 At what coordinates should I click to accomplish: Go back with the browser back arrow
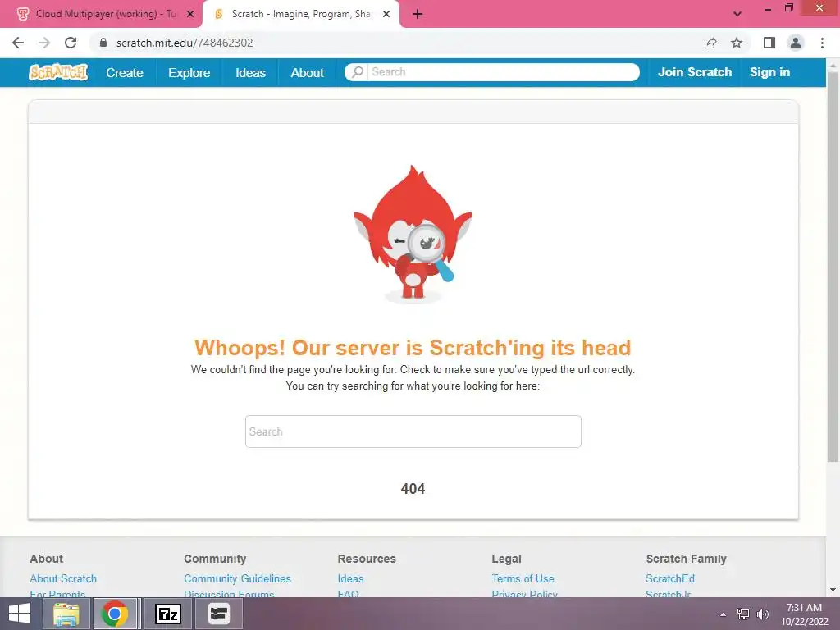[18, 43]
